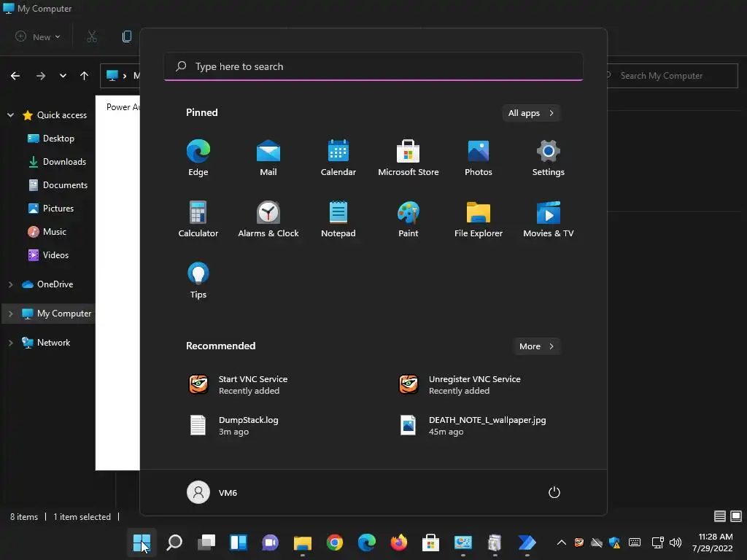Collapse Quick access in File Explorer
This screenshot has height=560, width=747.
click(x=10, y=114)
